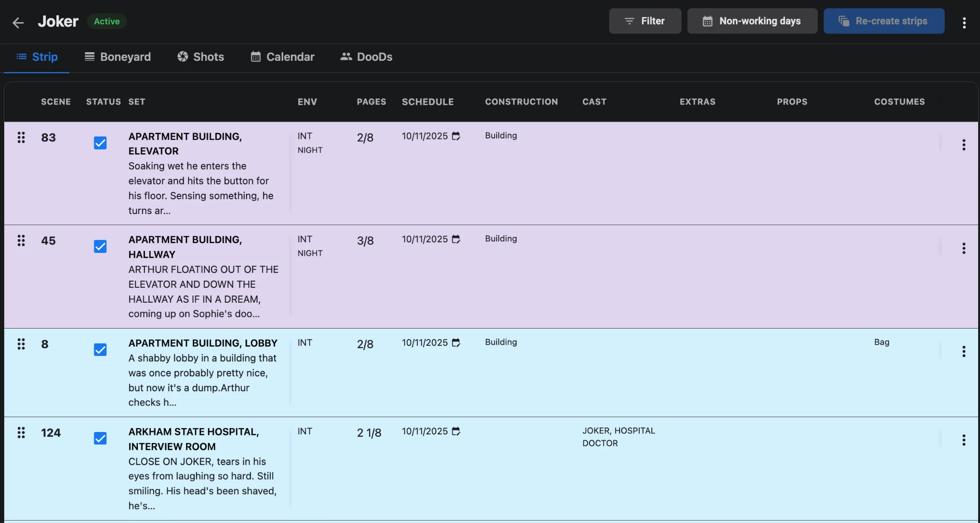Select ARKHAM STATE HOSPITAL, INTERVIEW ROOM title
Screen dimensions: 980x523
[x=194, y=439]
